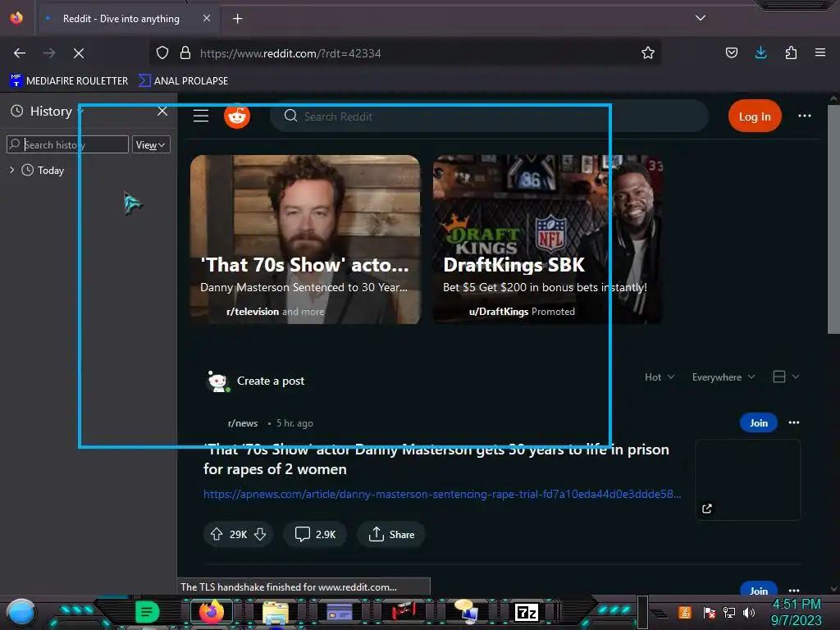
Task: Click the Search history field
Action: pos(67,144)
